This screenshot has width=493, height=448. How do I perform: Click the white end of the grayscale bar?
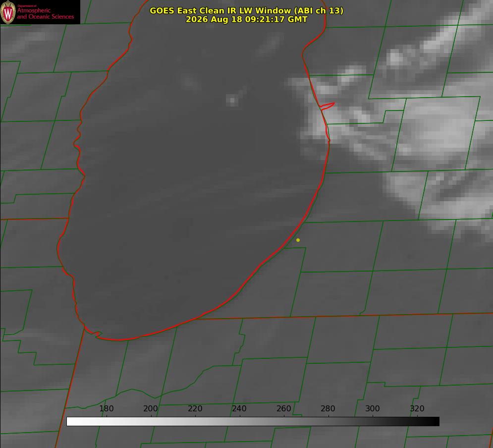coord(72,422)
